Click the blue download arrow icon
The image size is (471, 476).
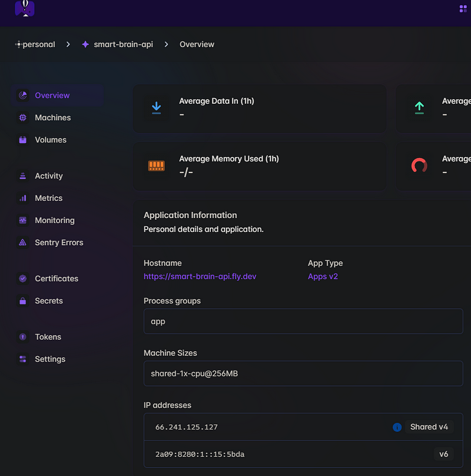pyautogui.click(x=156, y=108)
